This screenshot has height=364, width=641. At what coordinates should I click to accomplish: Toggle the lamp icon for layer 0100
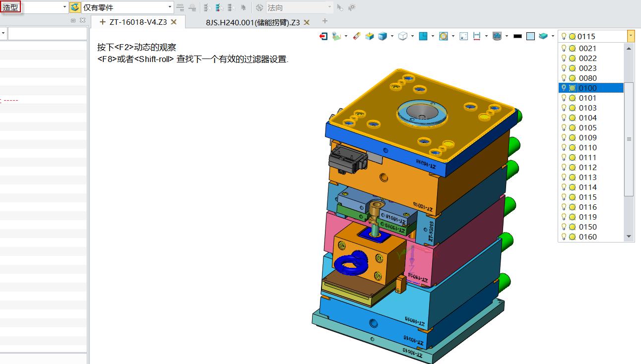coord(564,88)
